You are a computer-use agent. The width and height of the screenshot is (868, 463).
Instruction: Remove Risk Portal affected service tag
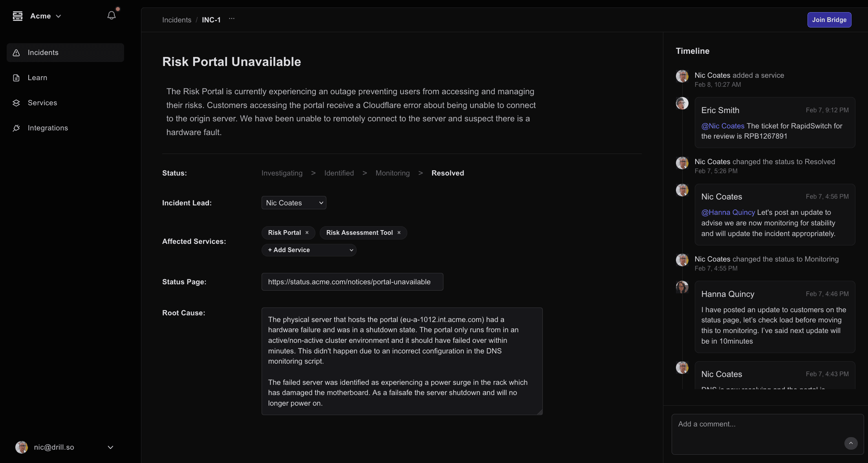[307, 232]
